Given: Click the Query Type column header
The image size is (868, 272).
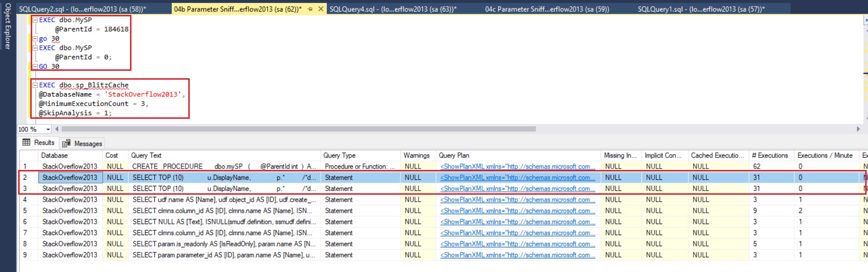Looking at the screenshot, I should pyautogui.click(x=360, y=156).
